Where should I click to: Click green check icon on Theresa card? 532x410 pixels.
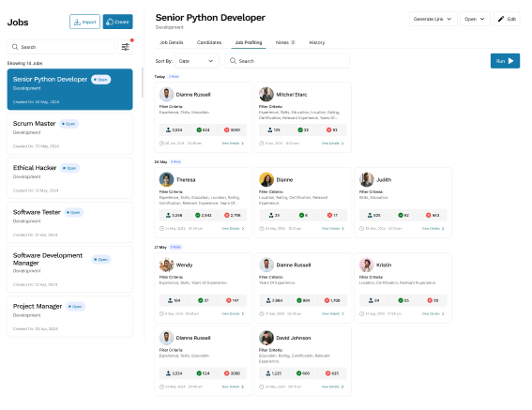coord(197,215)
